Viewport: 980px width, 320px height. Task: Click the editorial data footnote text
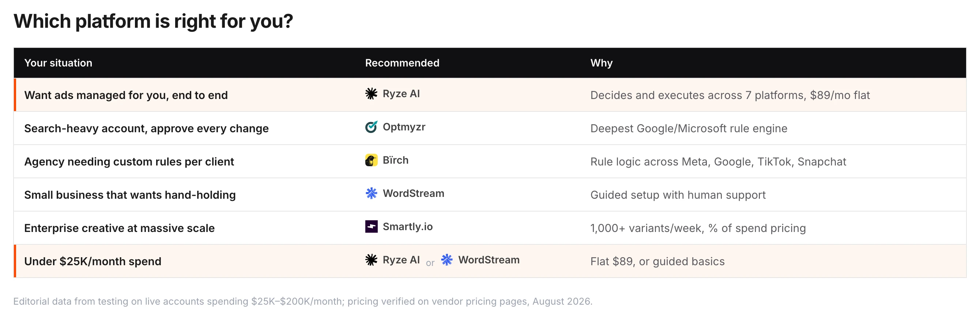303,301
